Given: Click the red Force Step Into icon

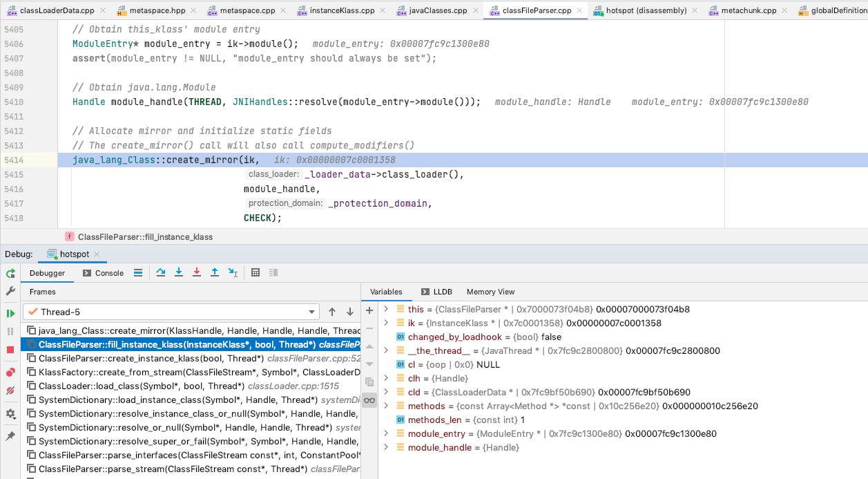Looking at the screenshot, I should [196, 272].
